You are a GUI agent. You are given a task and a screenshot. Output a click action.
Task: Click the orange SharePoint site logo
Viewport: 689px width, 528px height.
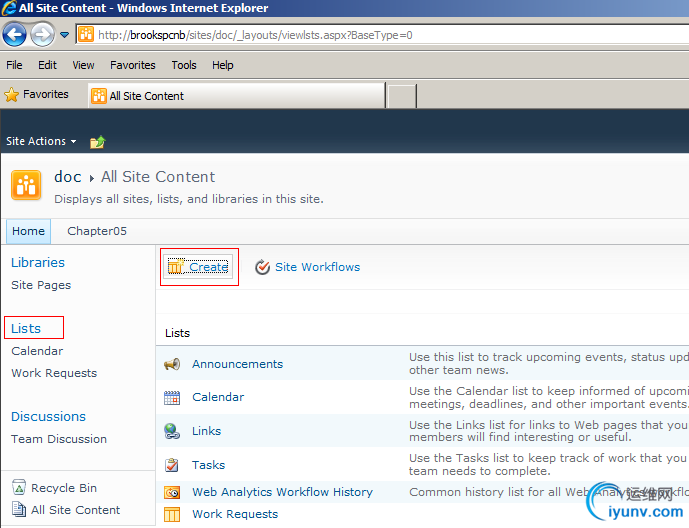[26, 185]
